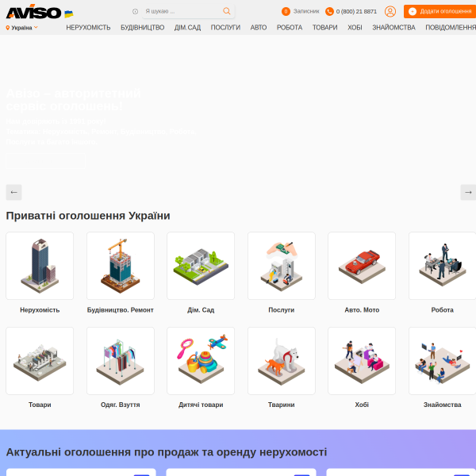476x476 pixels.
Task: Click the Товари category label
Action: (40, 405)
